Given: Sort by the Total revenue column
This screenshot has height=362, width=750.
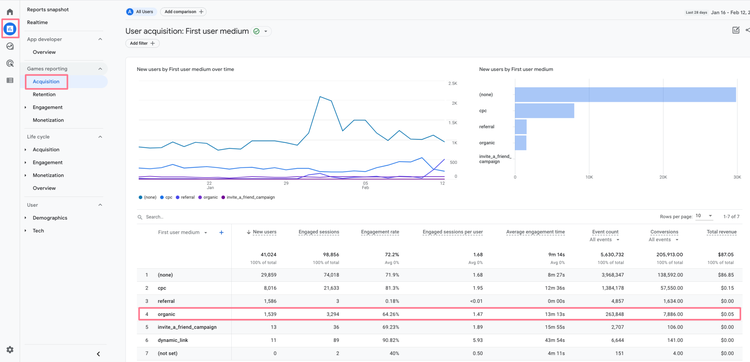Looking at the screenshot, I should (x=721, y=232).
